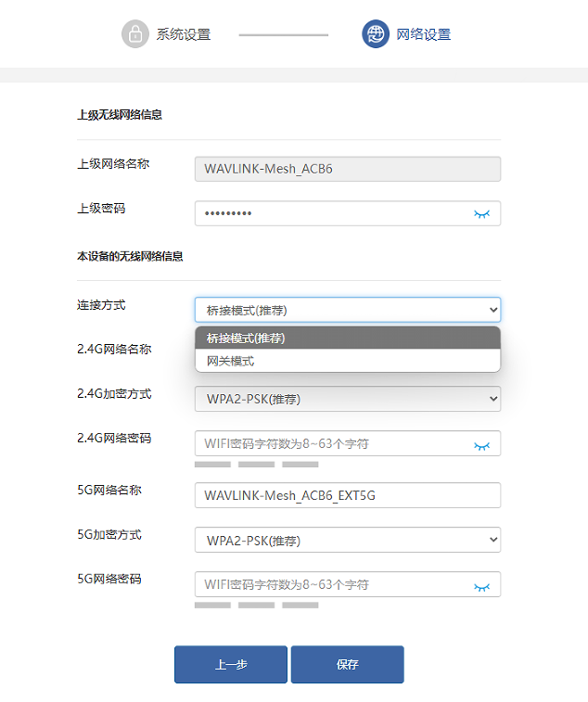Viewport: 588px width, 702px height.
Task: Show 上级密码 using the eye icon
Action: click(x=481, y=214)
